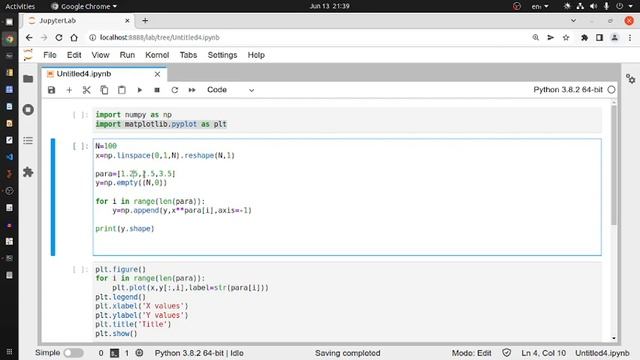Open the Running Terminals and Kernels panel
The height and width of the screenshot is (360, 640).
(28, 109)
